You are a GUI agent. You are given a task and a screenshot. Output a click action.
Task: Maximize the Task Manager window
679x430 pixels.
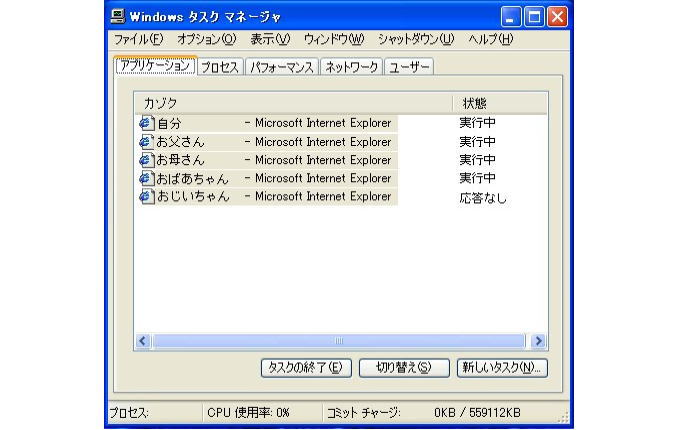[534, 17]
